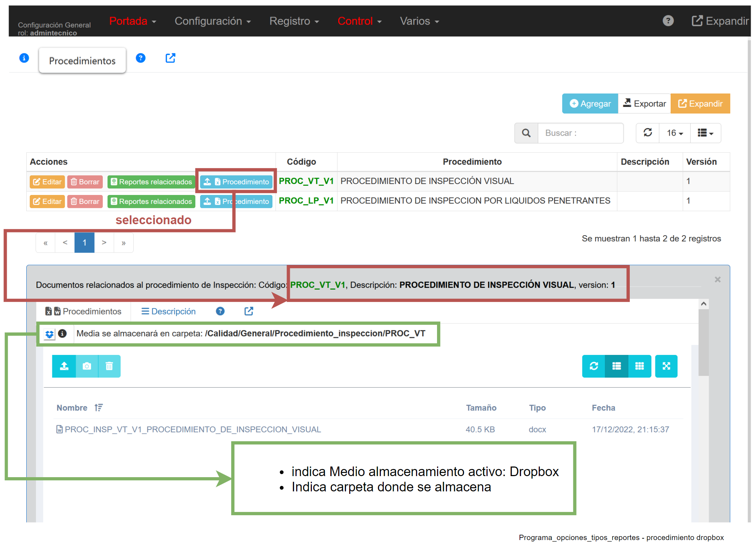Click the upload file icon in media toolbar
This screenshot has height=550, width=756.
pyautogui.click(x=64, y=366)
